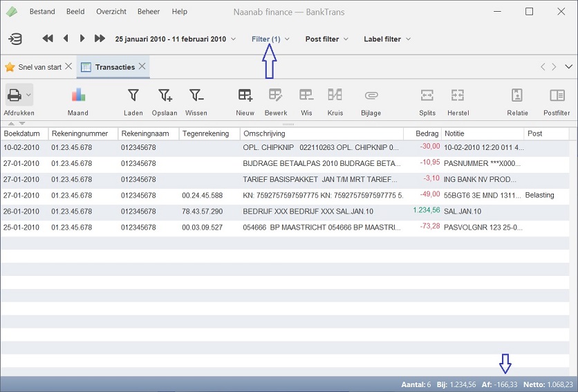
Task: Click the Laden filter icon
Action: tap(133, 95)
